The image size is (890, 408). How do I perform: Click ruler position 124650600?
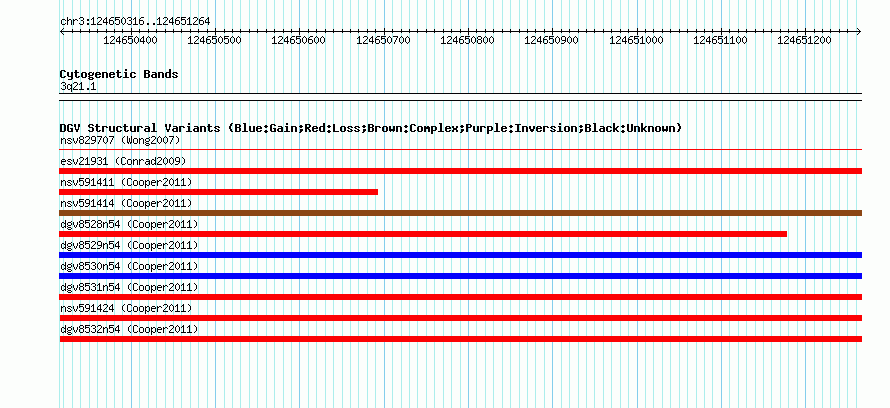click(299, 40)
